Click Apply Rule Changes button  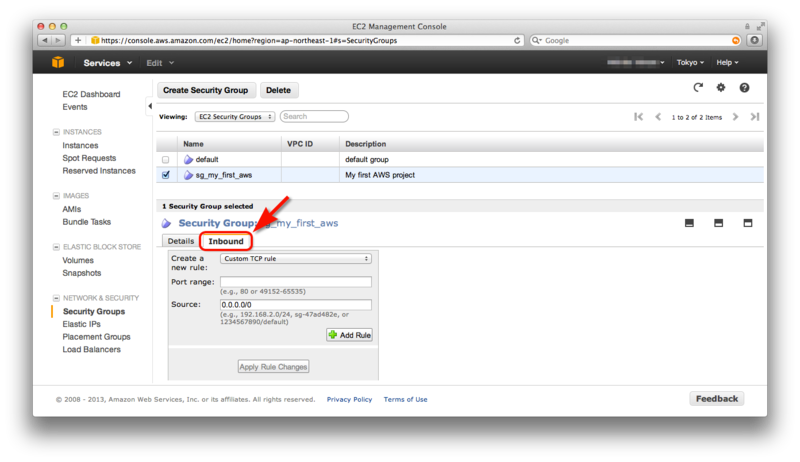[273, 367]
